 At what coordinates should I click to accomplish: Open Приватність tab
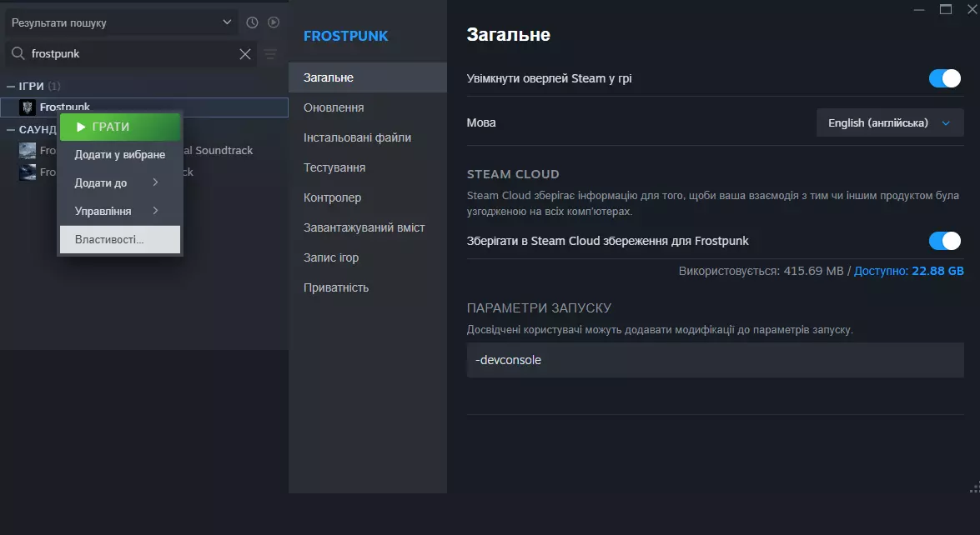(x=368, y=287)
